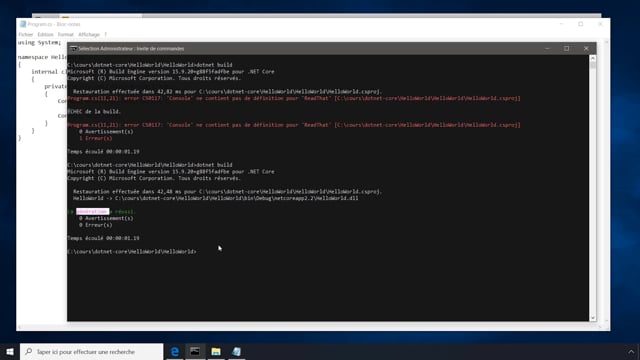Open the Edition menu in Notepad
The width and height of the screenshot is (640, 360).
point(45,35)
